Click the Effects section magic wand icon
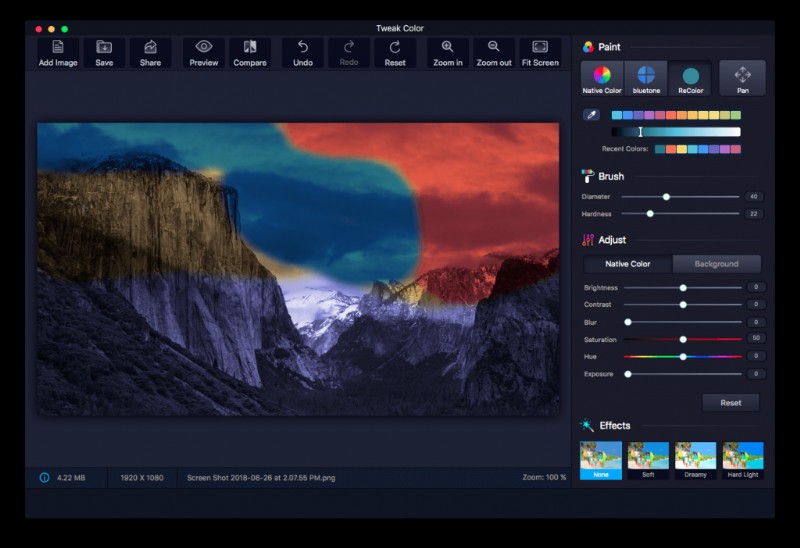The image size is (800, 548). coord(587,425)
